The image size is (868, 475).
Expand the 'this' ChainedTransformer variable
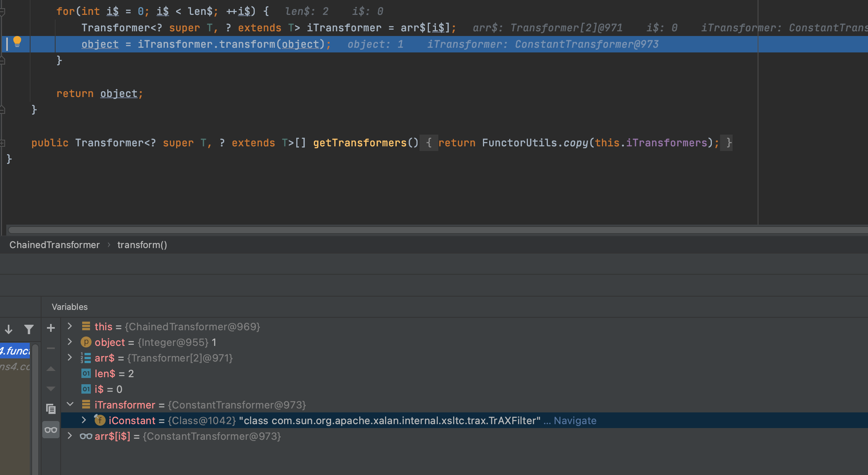[x=70, y=326]
